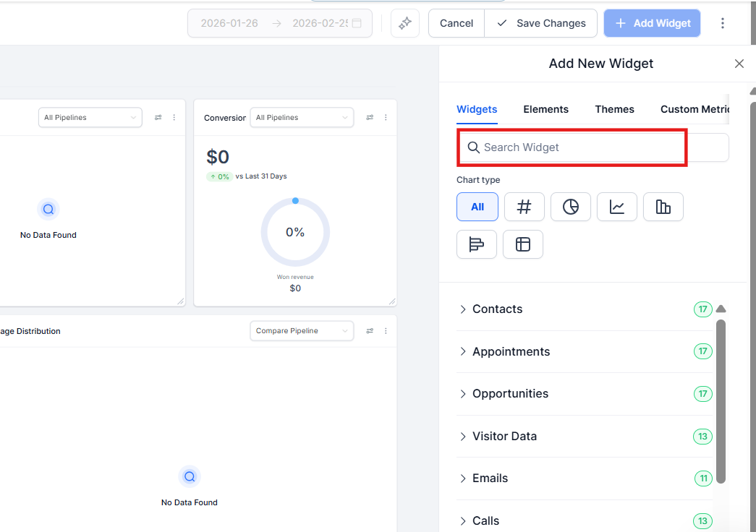Open All Pipelines dropdown in Conversion widget
The width and height of the screenshot is (756, 532).
tap(302, 118)
